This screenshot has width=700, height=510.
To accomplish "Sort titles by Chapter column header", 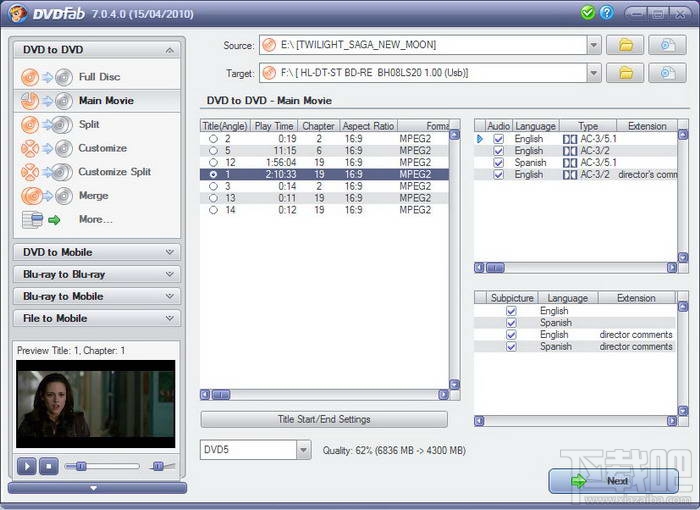I will (x=318, y=126).
